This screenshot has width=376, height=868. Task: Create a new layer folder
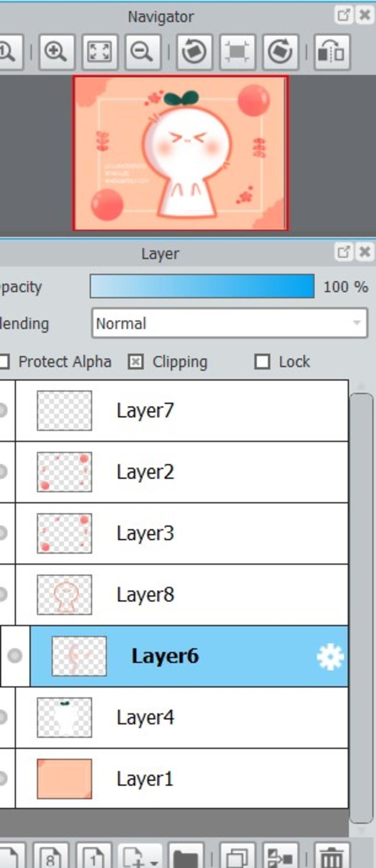(185, 856)
